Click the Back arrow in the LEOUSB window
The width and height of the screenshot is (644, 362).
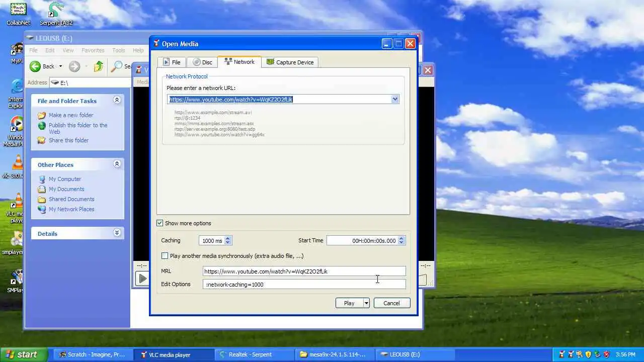pyautogui.click(x=35, y=66)
